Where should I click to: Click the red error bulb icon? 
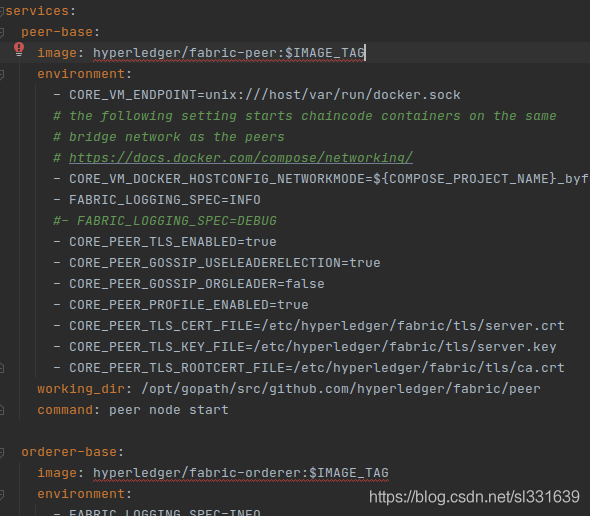[19, 49]
